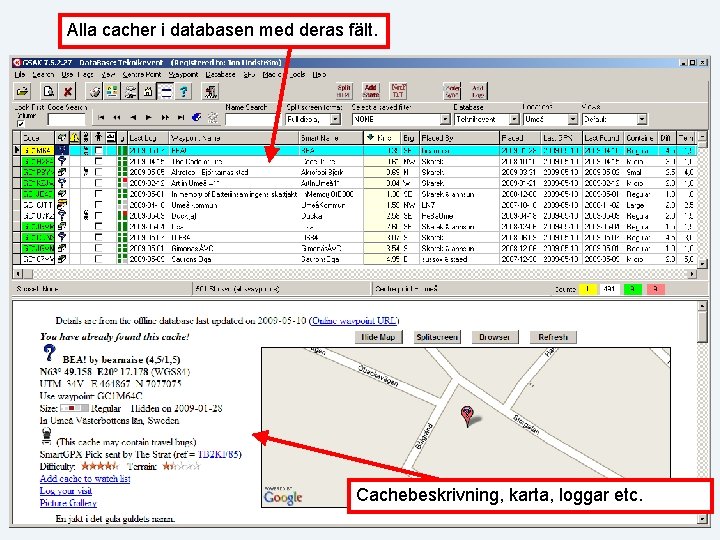Toggle the Lock First Column checkbox
The height and width of the screenshot is (540, 720).
(21, 124)
